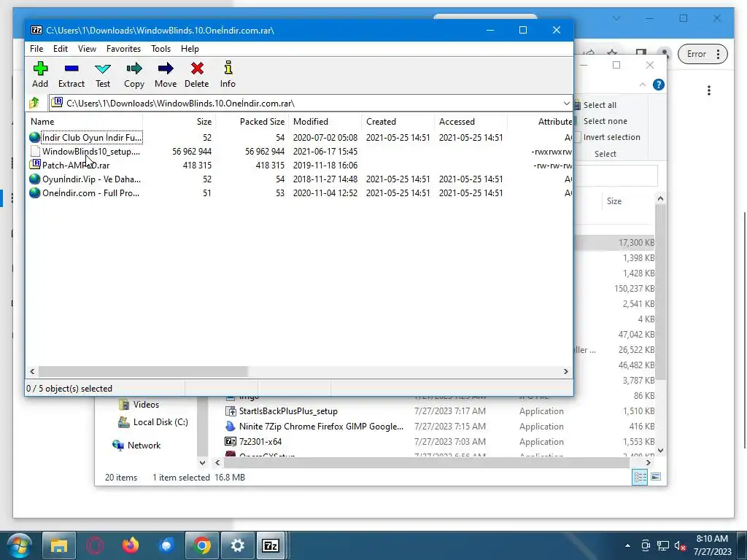Open the File menu in 7-Zip
This screenshot has width=747, height=560.
pyautogui.click(x=36, y=49)
